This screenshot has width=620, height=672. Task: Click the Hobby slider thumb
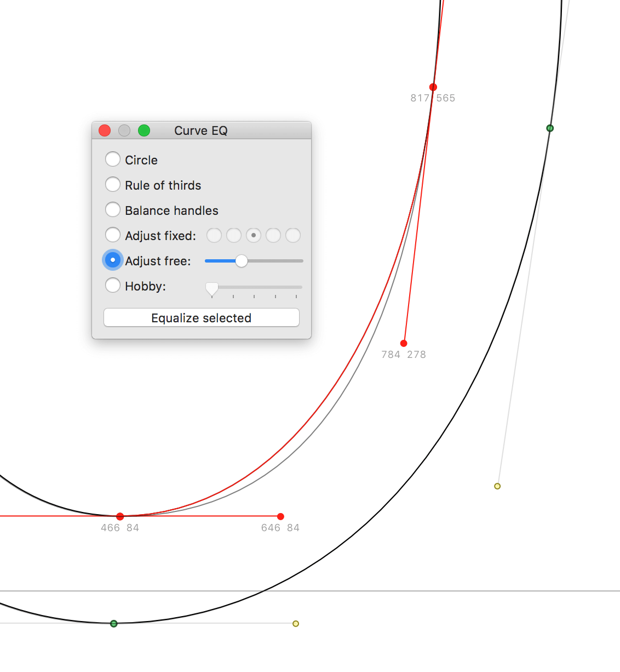(211, 289)
